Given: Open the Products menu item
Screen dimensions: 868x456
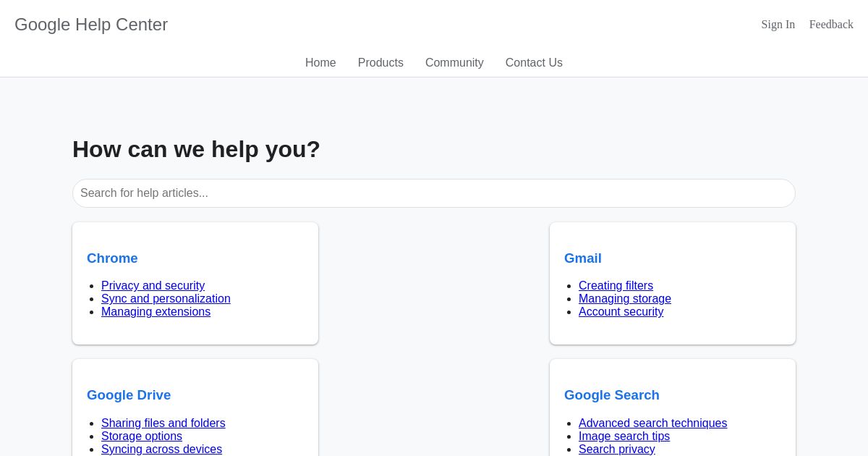Looking at the screenshot, I should tap(380, 63).
